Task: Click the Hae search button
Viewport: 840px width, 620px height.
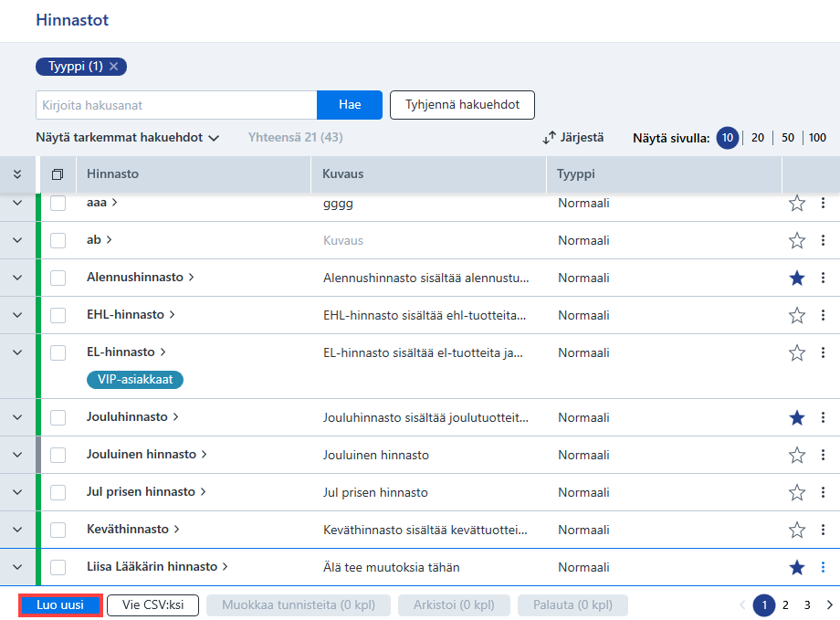Action: [350, 105]
